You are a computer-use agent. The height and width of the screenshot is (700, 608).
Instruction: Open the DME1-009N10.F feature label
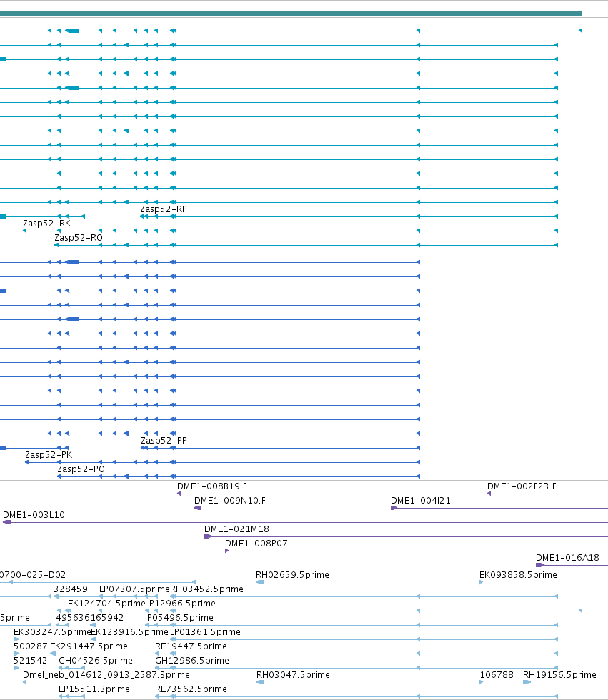pos(230,501)
